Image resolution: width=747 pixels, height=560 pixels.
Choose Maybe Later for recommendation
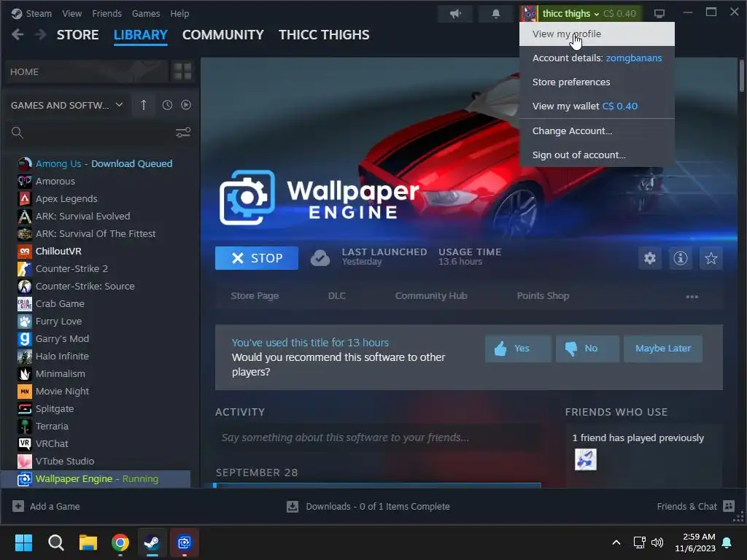[x=663, y=349]
